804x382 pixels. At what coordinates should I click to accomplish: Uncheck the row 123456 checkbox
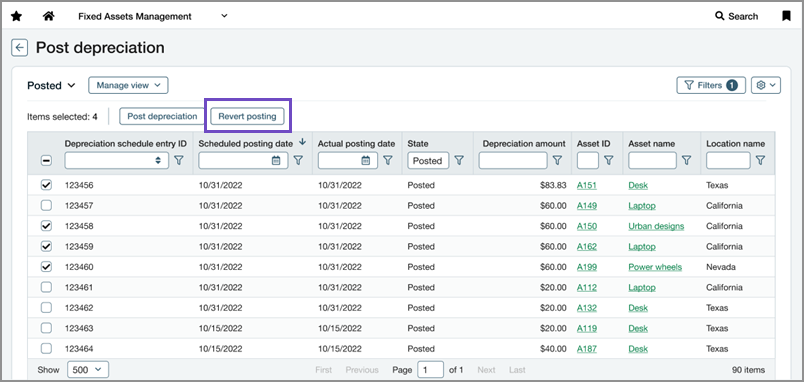point(46,185)
